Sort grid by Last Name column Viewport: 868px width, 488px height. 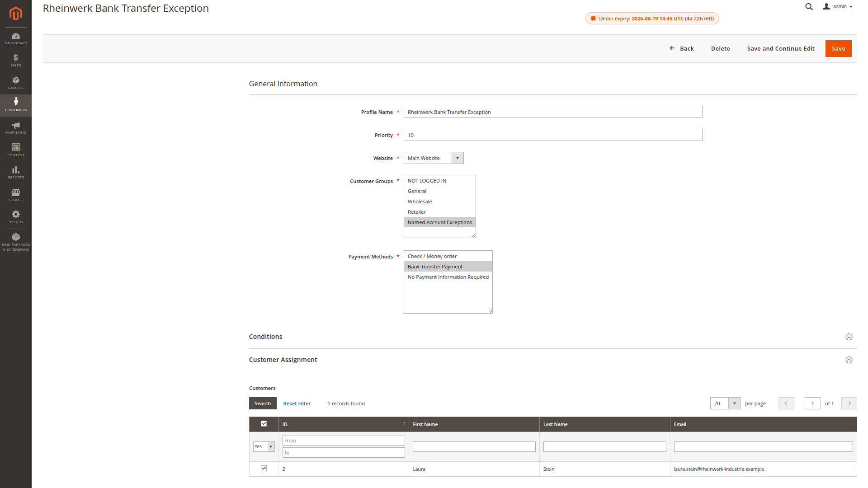click(604, 424)
